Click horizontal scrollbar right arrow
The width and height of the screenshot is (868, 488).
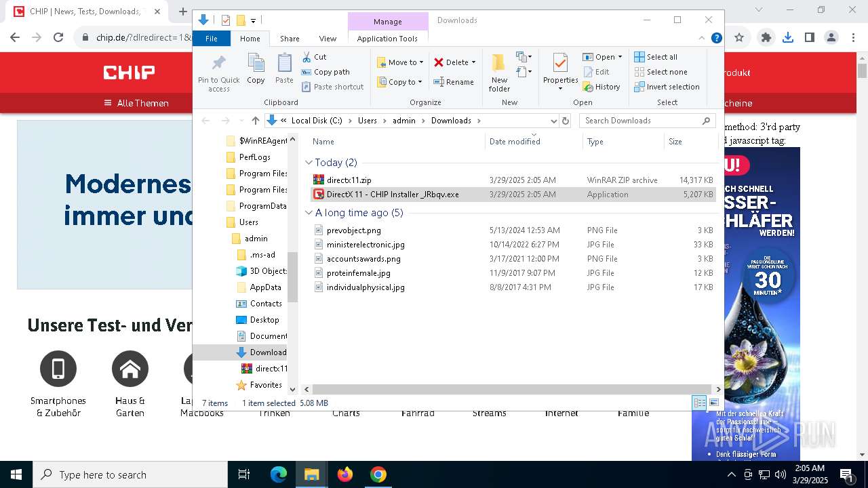(x=718, y=390)
